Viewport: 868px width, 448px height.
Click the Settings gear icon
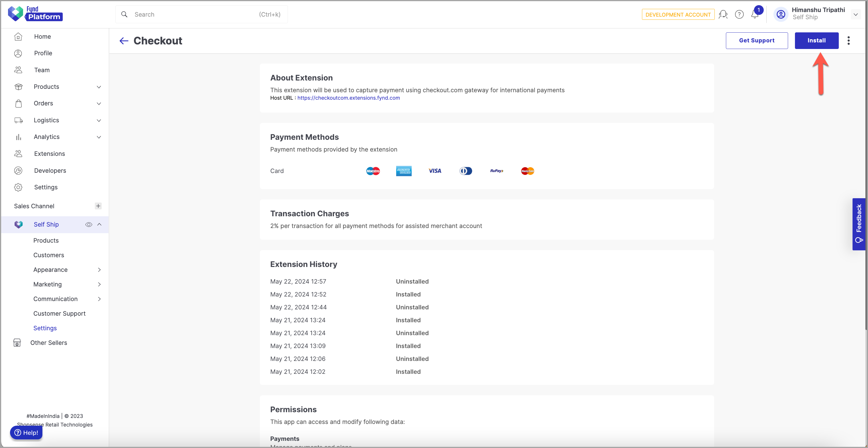[18, 187]
